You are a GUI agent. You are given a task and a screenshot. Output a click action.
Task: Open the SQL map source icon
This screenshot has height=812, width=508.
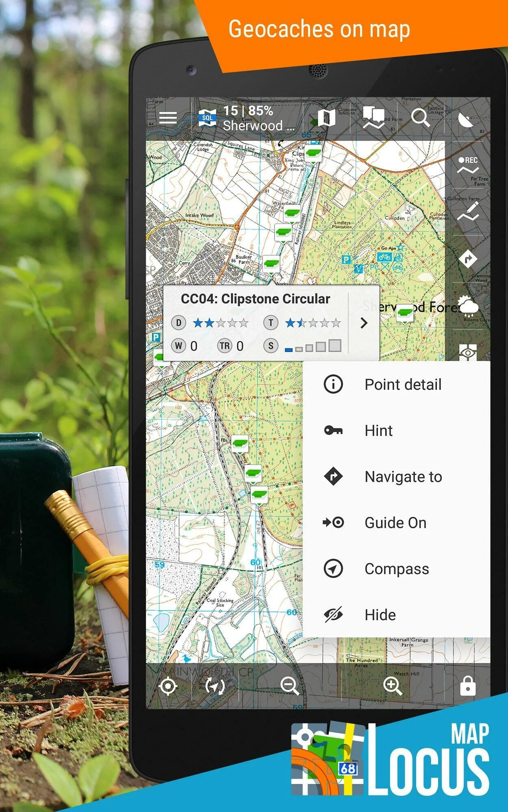point(207,118)
